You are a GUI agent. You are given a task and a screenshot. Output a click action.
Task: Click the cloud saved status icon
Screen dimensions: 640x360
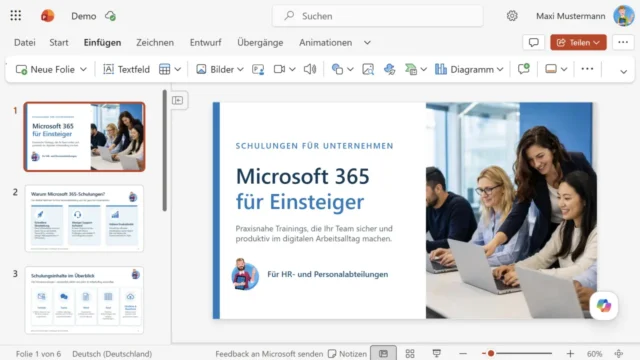point(110,16)
